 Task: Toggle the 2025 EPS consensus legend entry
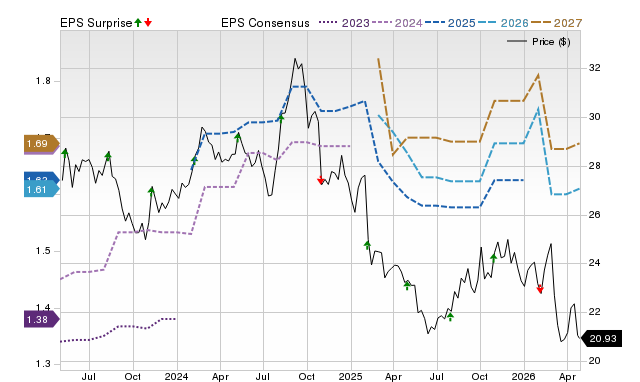click(450, 23)
